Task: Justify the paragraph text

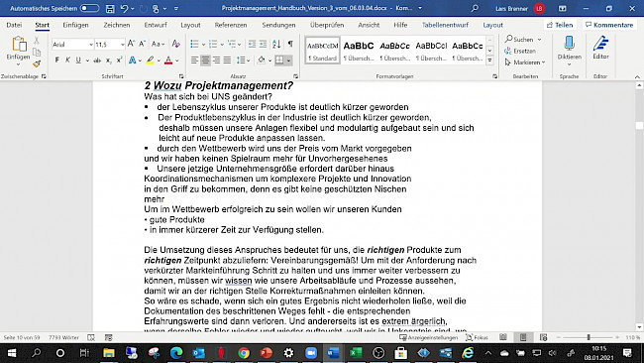Action: click(x=227, y=60)
